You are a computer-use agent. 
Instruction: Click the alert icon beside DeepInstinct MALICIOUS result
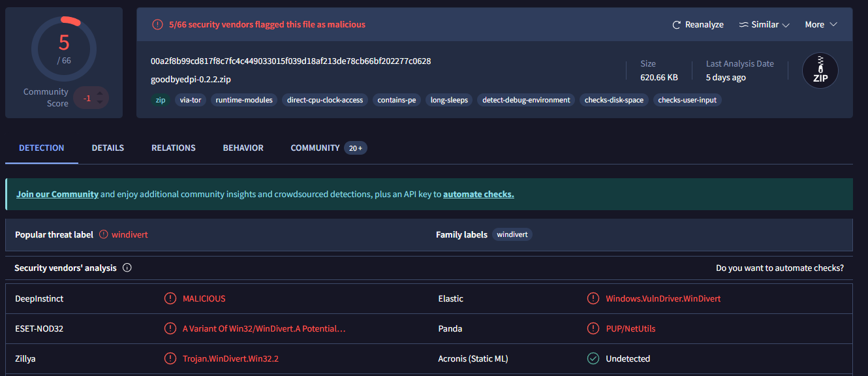(170, 298)
